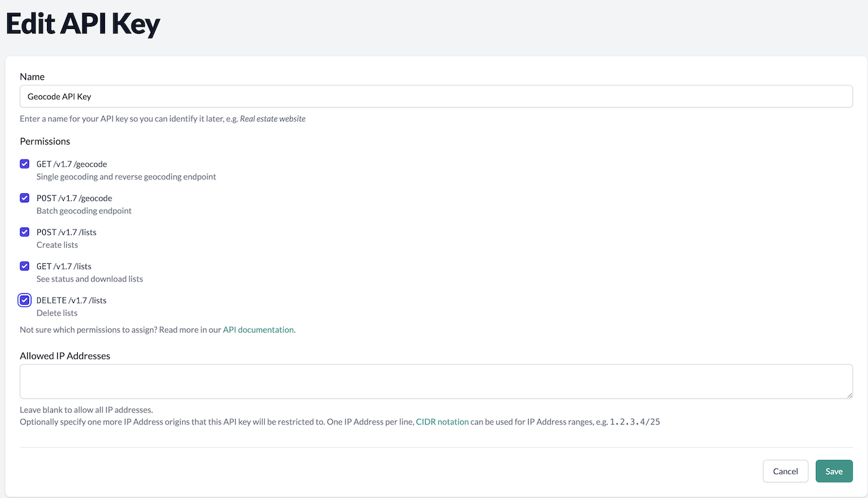
Task: Click the 'See status and download lists' text
Action: coord(90,279)
